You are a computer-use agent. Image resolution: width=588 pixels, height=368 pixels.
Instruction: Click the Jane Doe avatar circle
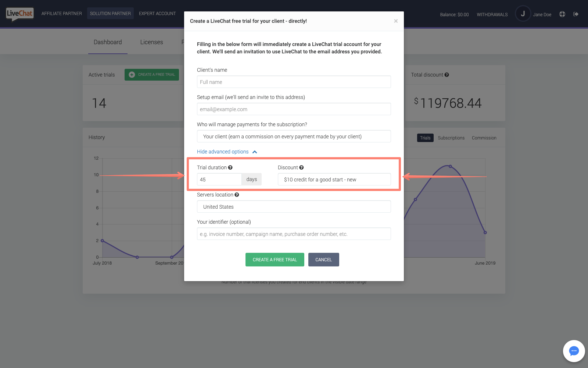[x=523, y=14]
